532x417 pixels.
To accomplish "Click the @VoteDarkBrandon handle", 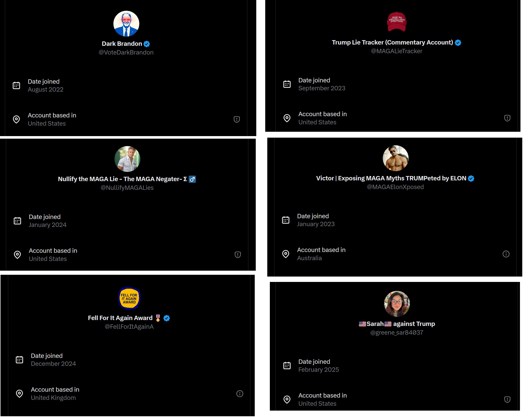I will click(126, 52).
